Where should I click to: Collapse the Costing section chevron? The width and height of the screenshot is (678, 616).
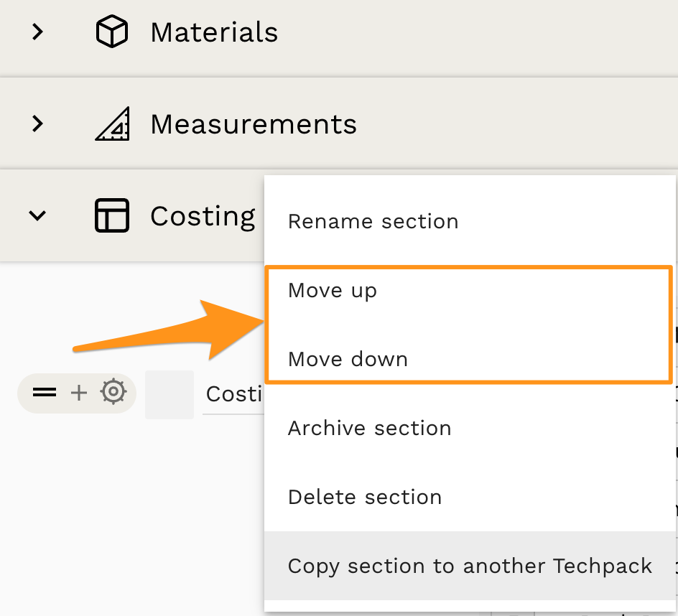(37, 215)
